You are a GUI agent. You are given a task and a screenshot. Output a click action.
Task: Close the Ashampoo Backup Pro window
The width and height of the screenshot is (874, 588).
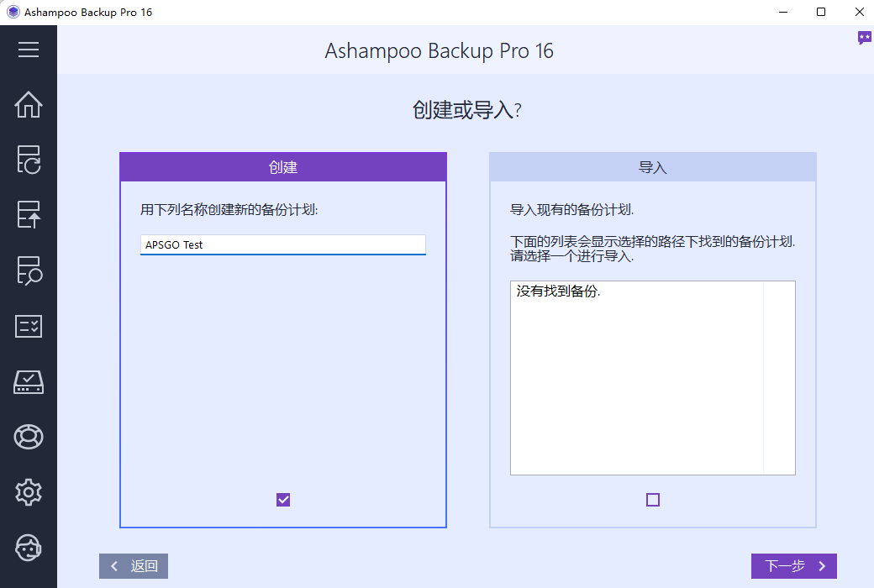(x=860, y=12)
